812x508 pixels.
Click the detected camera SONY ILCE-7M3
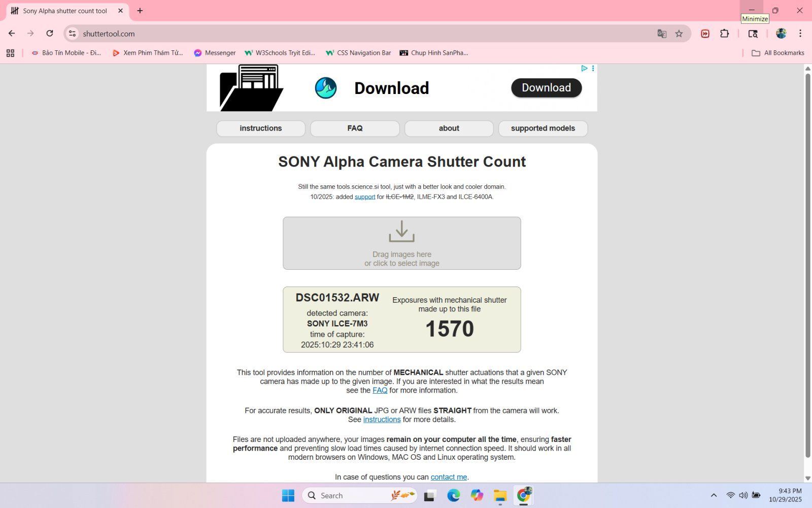pos(337,324)
